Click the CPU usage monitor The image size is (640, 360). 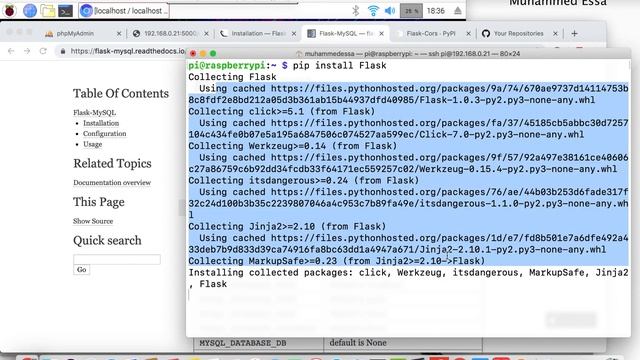pyautogui.click(x=411, y=11)
